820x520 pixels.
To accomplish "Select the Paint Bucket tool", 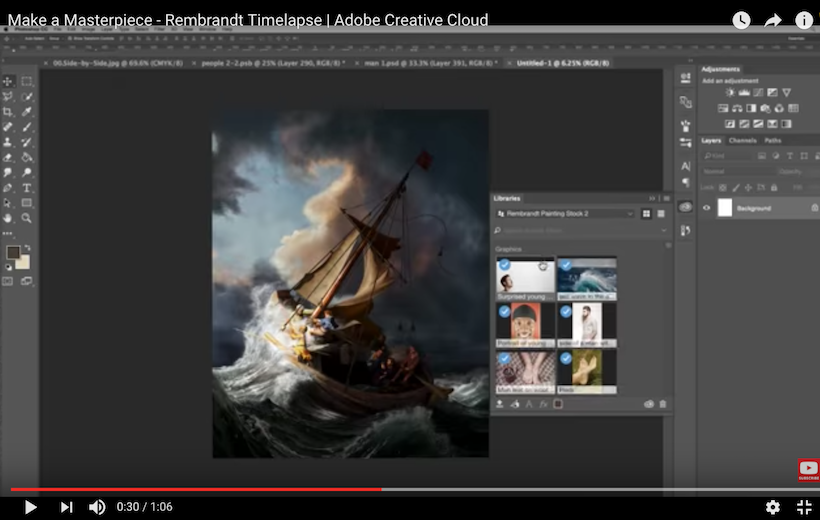I will click(x=27, y=157).
